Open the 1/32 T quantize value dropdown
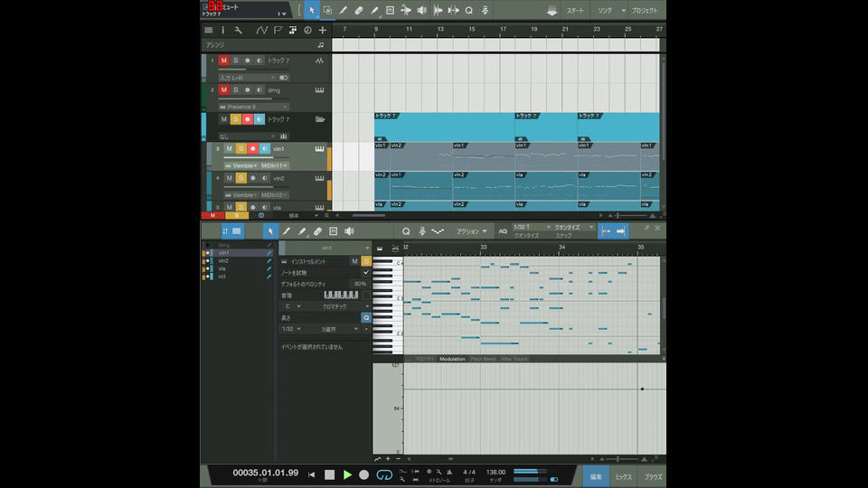Viewport: 868px width, 488px height. 532,227
